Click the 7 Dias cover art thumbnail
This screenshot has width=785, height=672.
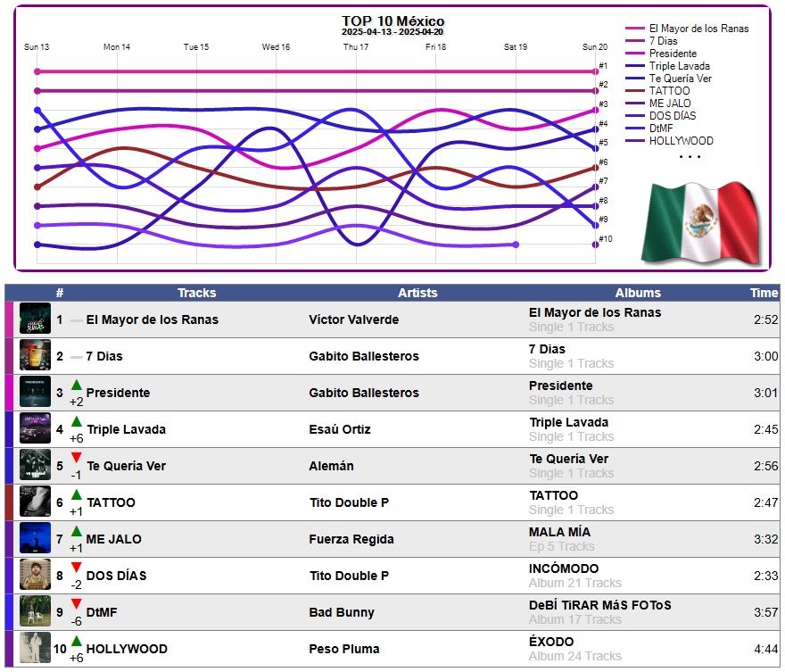[x=35, y=355]
